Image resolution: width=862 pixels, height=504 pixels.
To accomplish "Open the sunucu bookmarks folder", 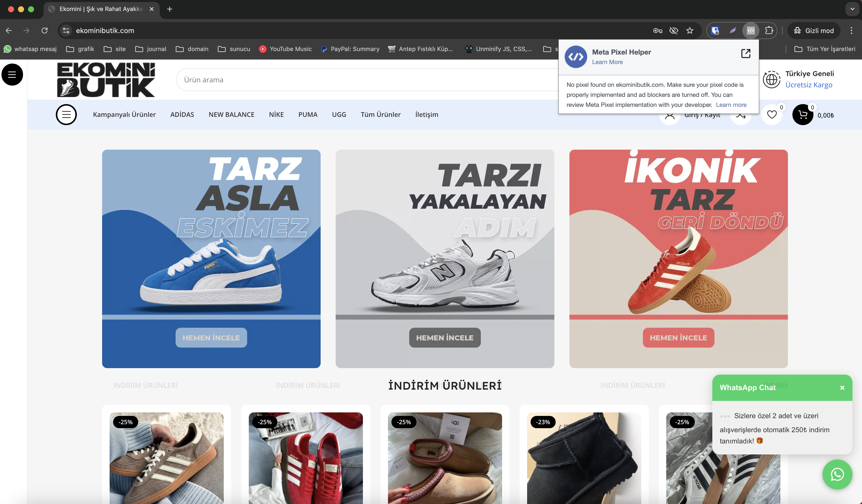I will [234, 49].
